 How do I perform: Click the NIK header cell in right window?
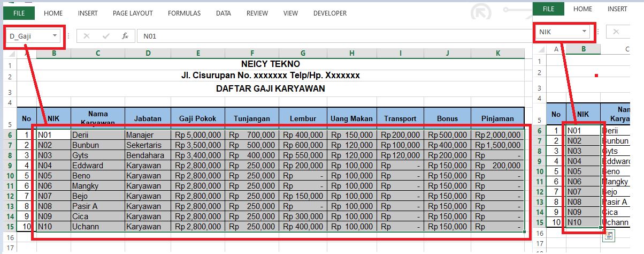583,114
